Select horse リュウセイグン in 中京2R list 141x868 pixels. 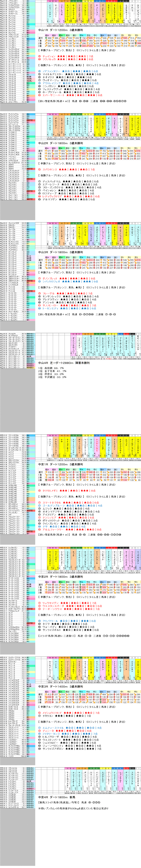67,603
